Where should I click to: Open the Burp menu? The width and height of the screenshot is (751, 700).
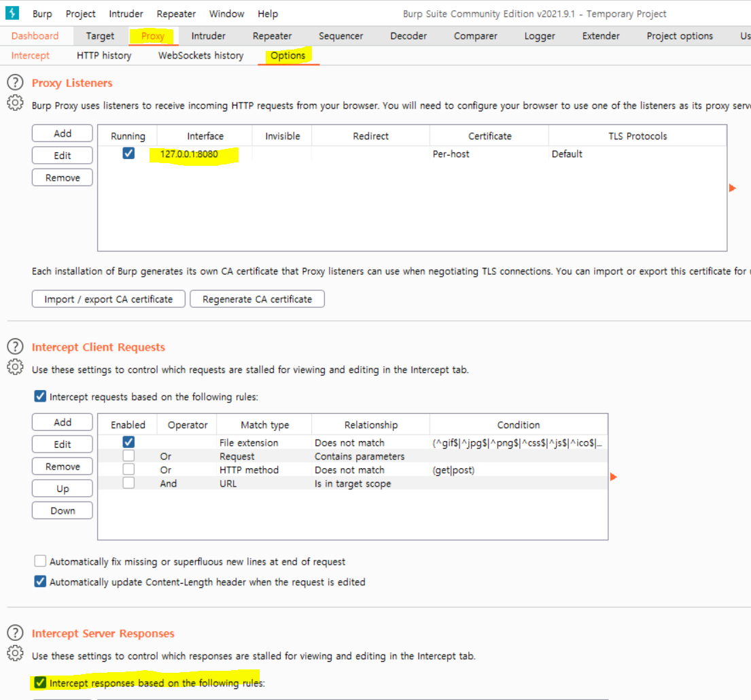42,14
